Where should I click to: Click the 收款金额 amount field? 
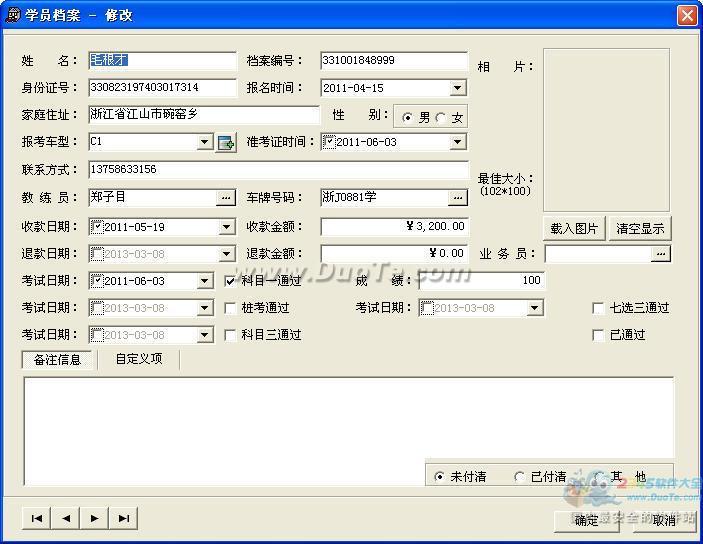coord(394,226)
